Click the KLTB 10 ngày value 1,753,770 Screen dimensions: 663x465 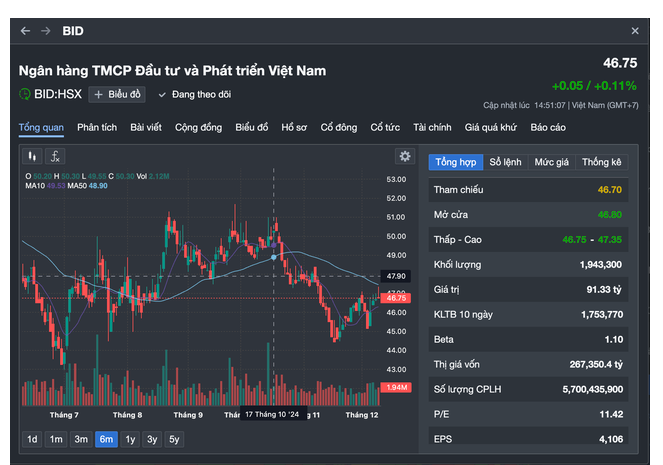click(x=602, y=315)
